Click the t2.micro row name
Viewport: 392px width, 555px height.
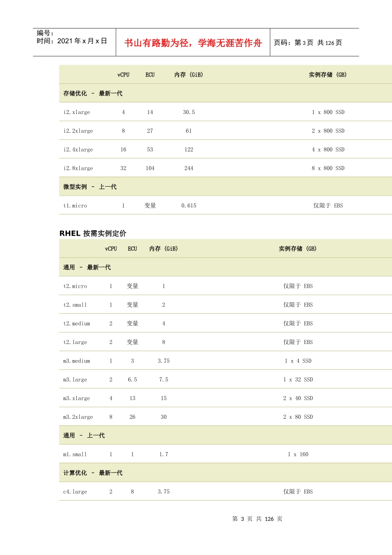(75, 286)
